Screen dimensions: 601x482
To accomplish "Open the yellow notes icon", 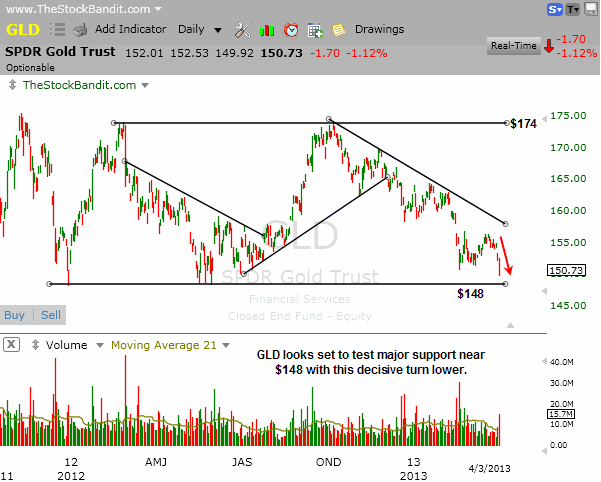I will 339,30.
